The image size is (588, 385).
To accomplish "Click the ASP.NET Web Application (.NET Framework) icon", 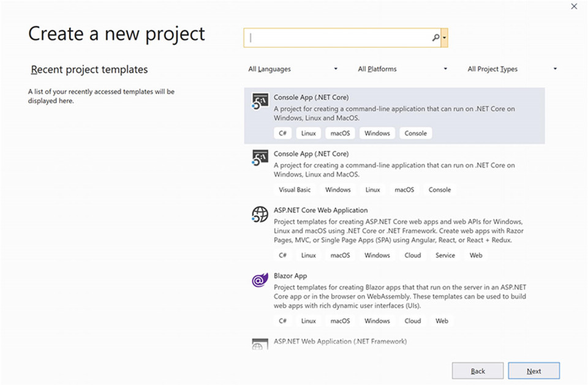I will coord(260,344).
